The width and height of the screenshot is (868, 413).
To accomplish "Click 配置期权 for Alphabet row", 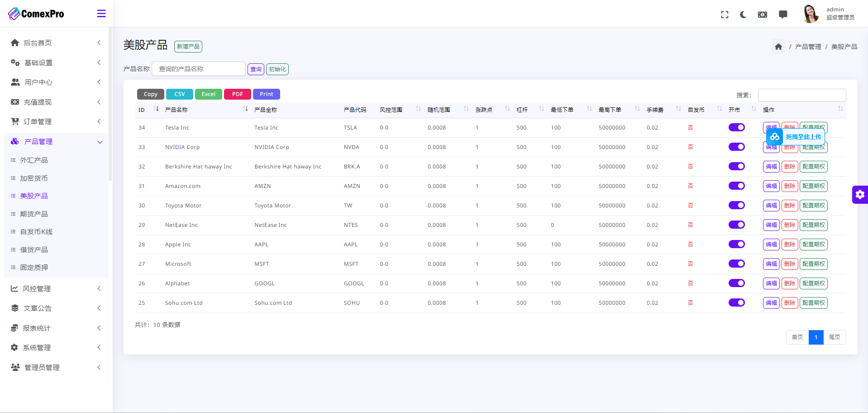I will (x=814, y=283).
